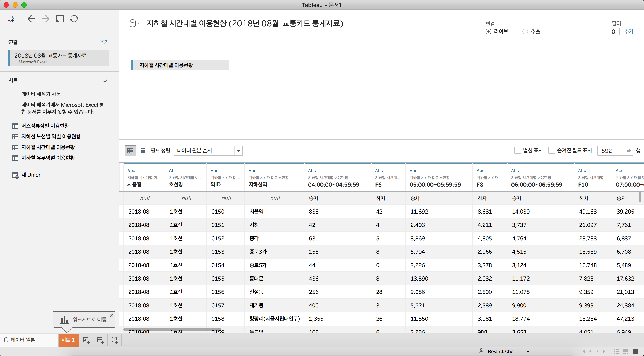
Task: Select the 추출 radio button
Action: (525, 32)
